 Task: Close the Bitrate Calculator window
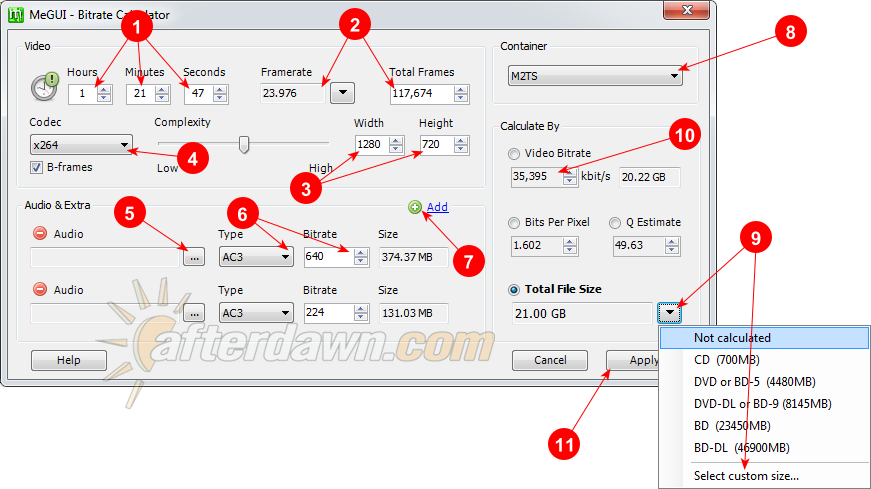point(687,10)
